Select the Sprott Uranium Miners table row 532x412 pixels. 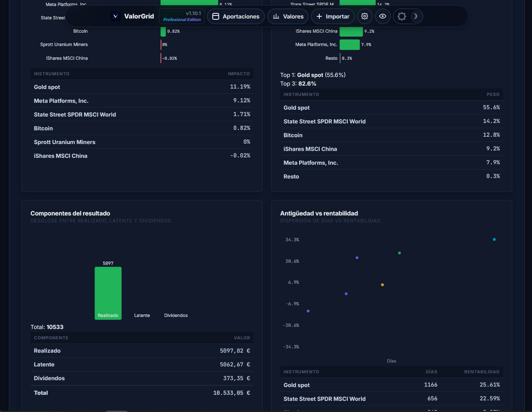point(142,142)
